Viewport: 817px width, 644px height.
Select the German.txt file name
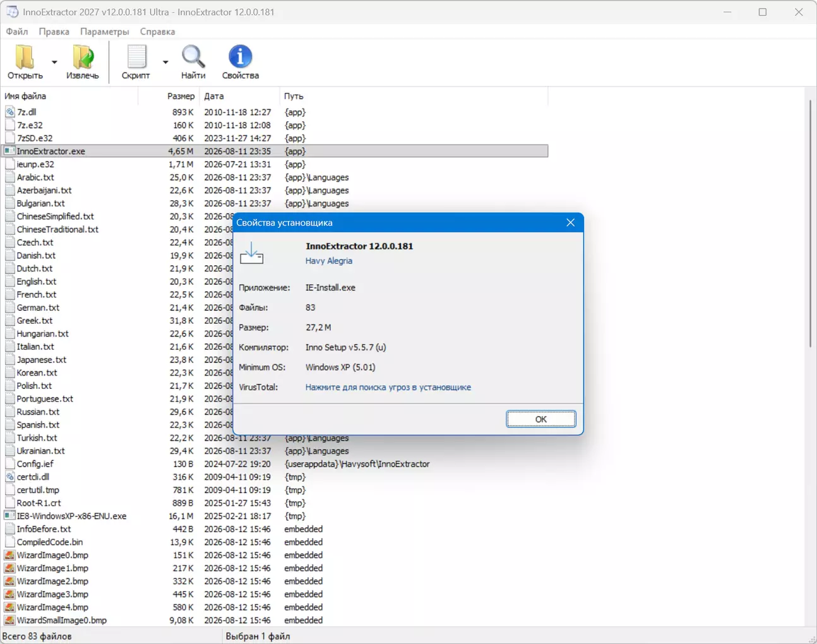tap(39, 307)
